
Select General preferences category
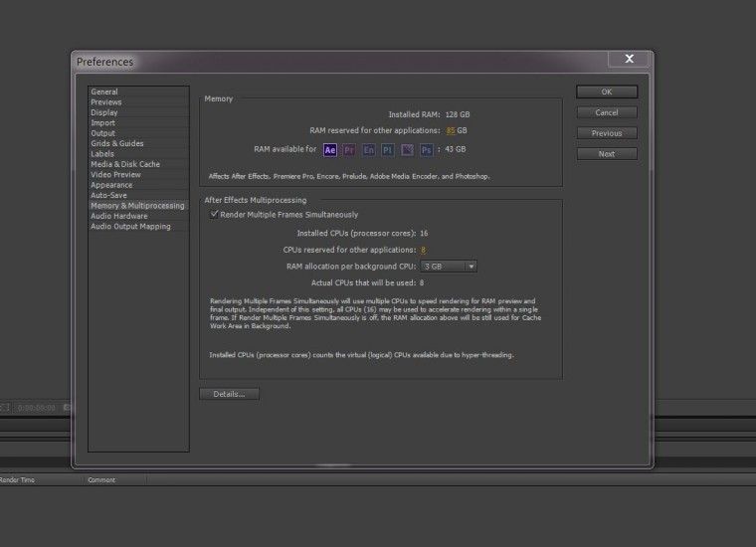pos(104,91)
